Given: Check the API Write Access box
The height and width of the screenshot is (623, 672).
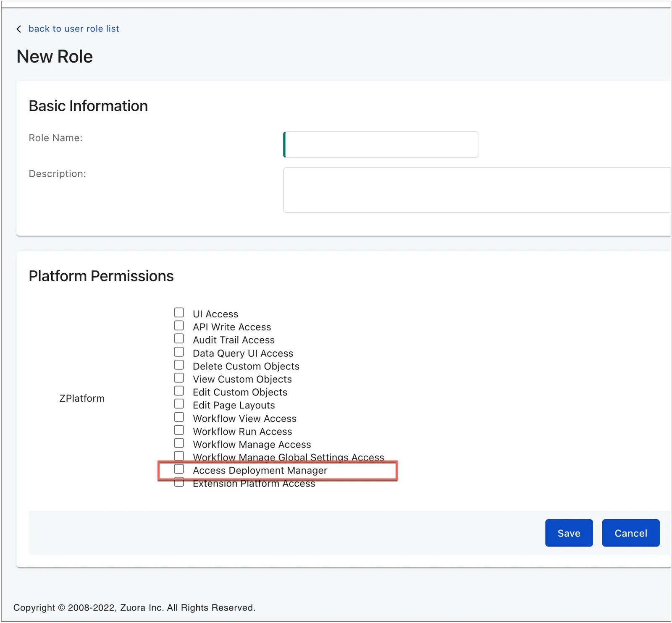Looking at the screenshot, I should pos(179,325).
